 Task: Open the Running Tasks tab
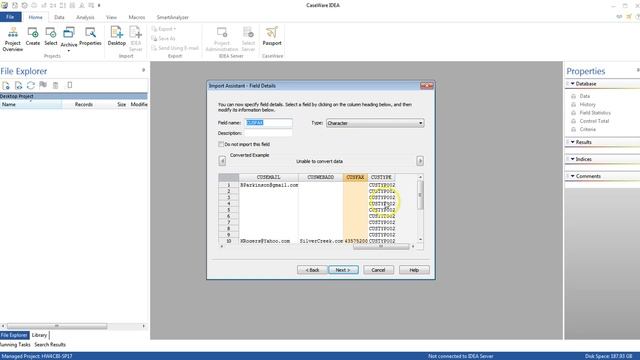click(x=15, y=344)
